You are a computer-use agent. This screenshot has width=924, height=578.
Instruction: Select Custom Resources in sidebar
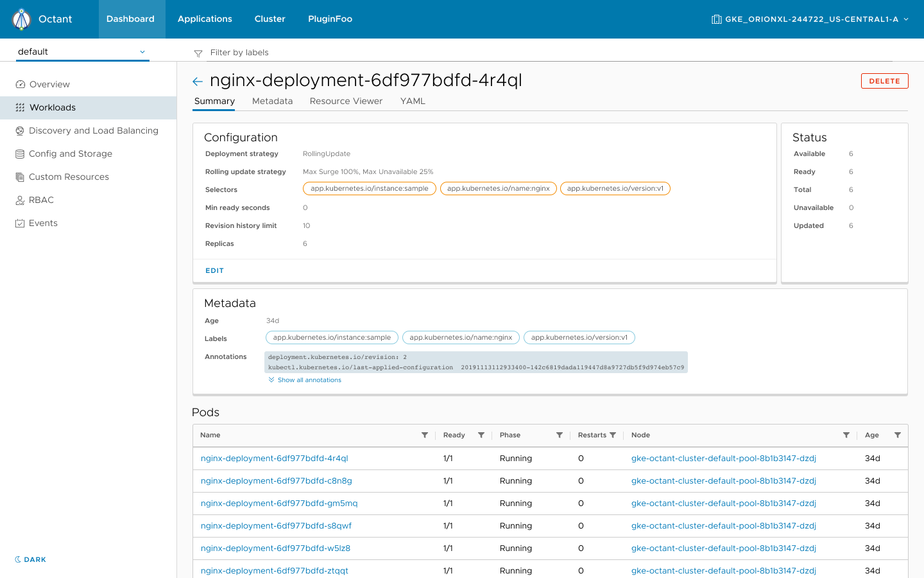70,177
